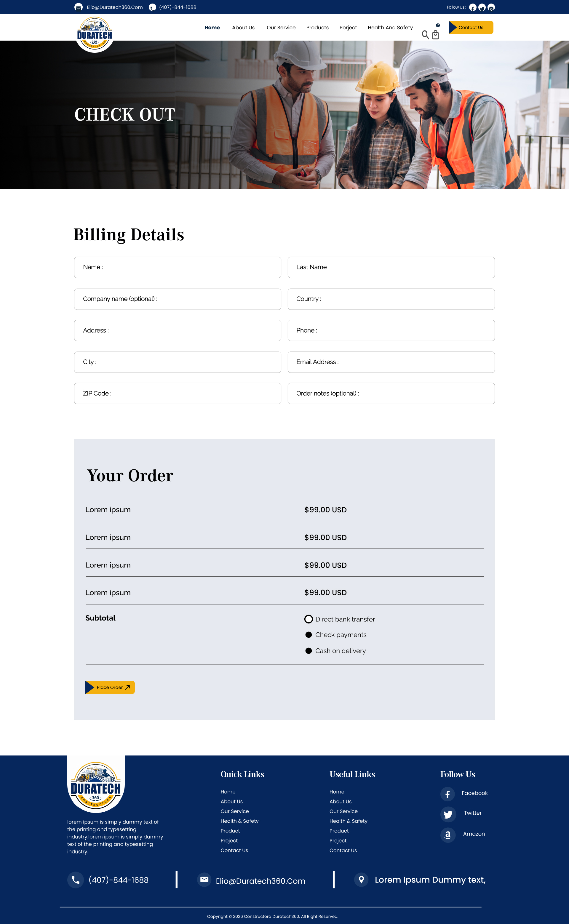Go to Health And Safety nav page
Image resolution: width=569 pixels, height=924 pixels.
[x=390, y=28]
